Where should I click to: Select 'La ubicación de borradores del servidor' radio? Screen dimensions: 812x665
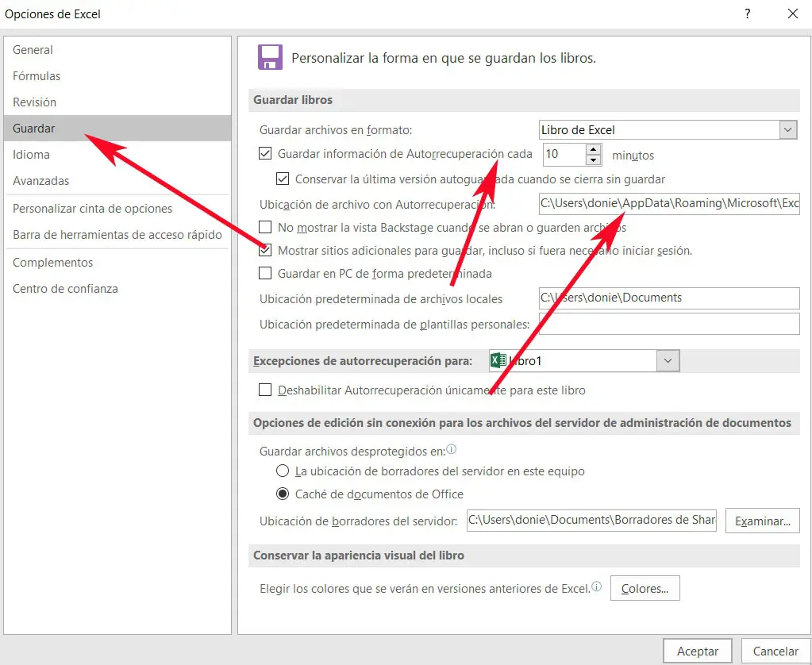pos(283,471)
